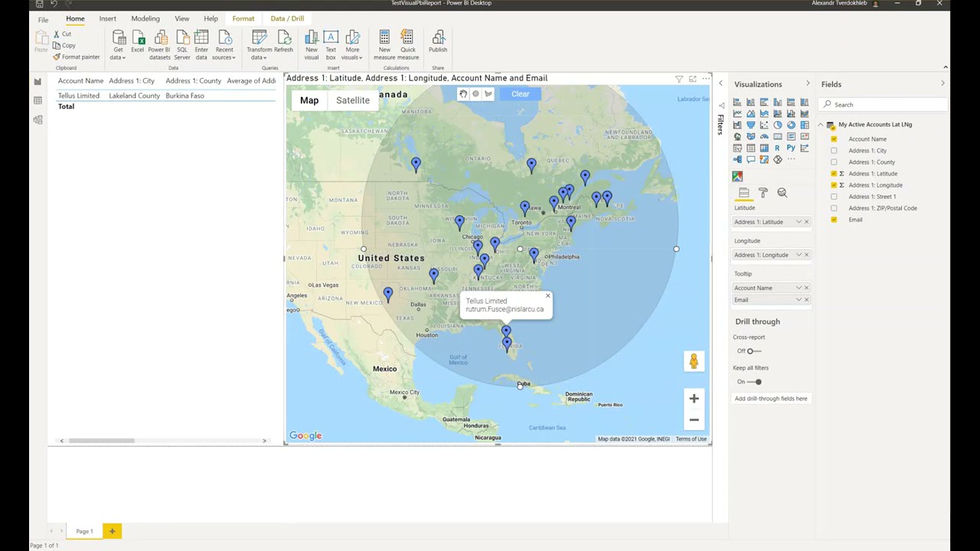Zoom out on the map with minus

(694, 419)
